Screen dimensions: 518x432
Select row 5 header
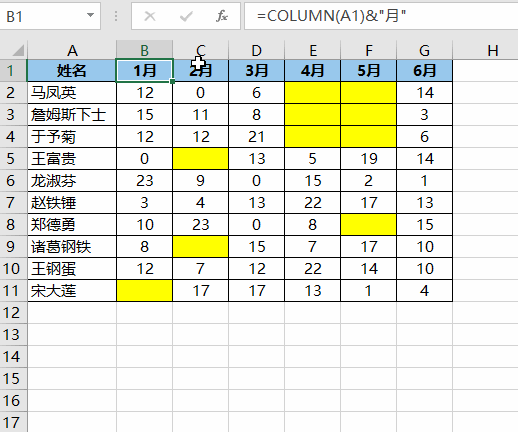click(13, 159)
